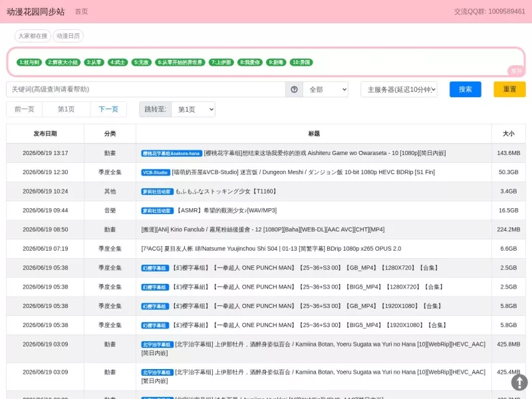Screen dimensions: 532x399
Task: Click trending tag 4:武士
Action: (x=118, y=63)
